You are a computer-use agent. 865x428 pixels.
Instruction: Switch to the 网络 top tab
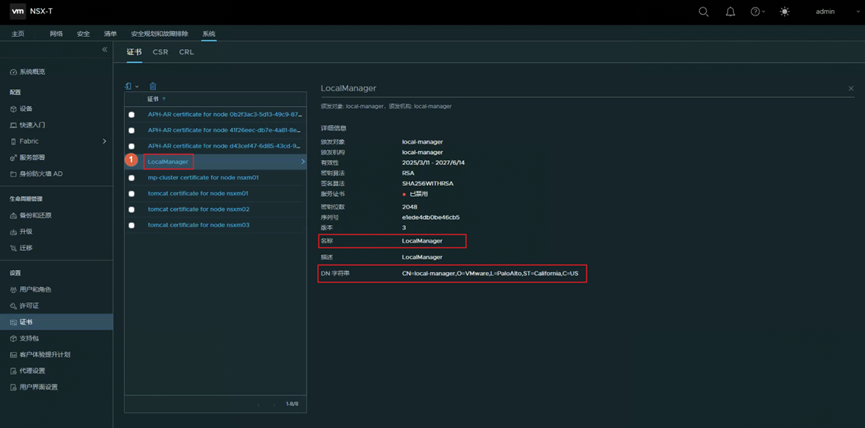56,34
